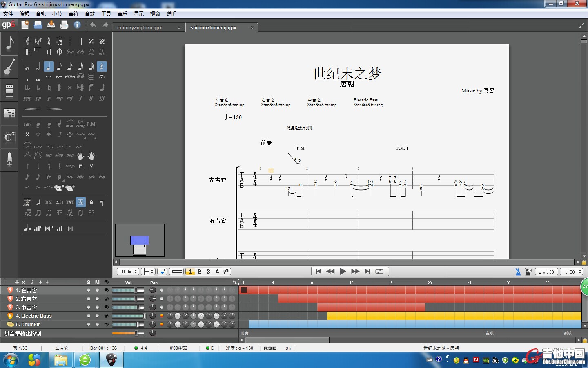
Task: Hide track 1 with its eye icon
Action: click(106, 290)
